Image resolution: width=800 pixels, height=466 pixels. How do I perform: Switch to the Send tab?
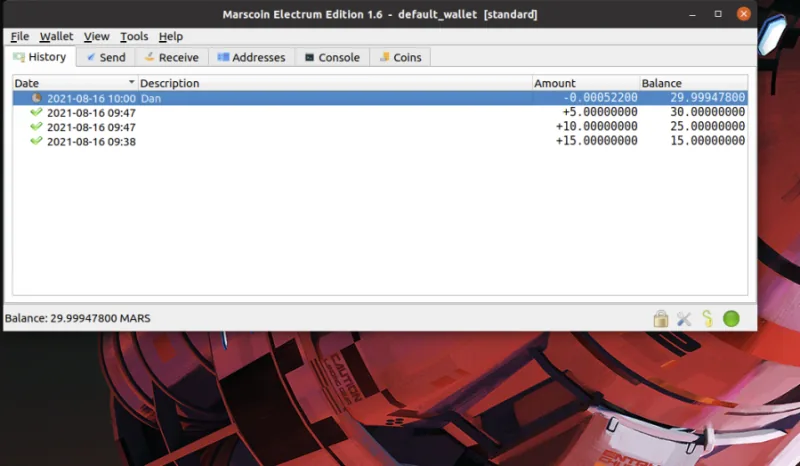[x=104, y=57]
